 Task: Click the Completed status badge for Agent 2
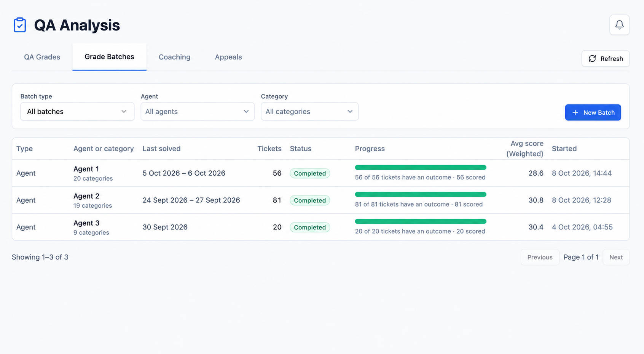click(310, 200)
